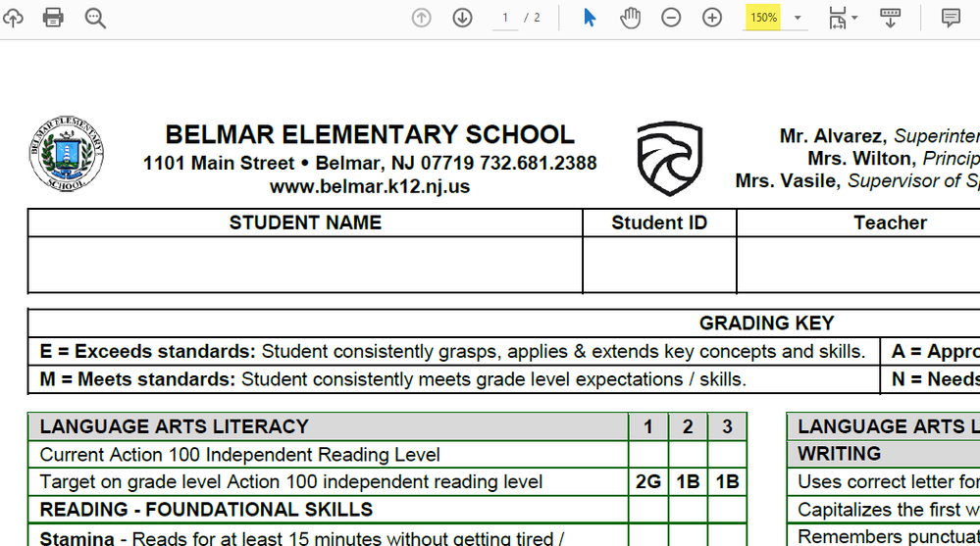
Task: Activate the hand pan tool
Action: pyautogui.click(x=630, y=18)
